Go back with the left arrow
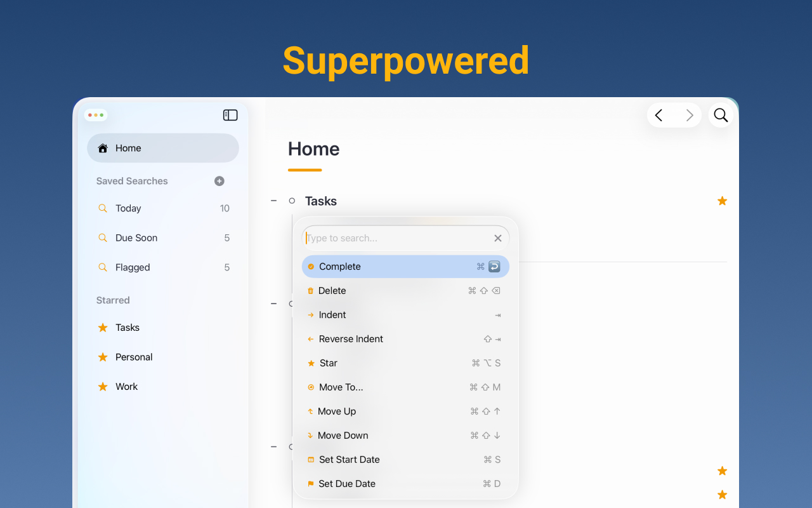This screenshot has height=508, width=812. coord(658,115)
